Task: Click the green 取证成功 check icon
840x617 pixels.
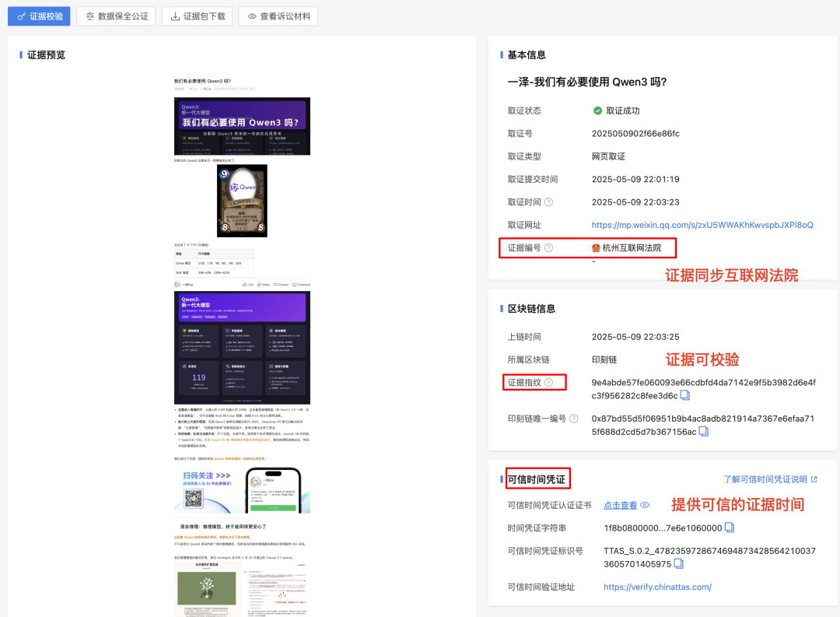Action: [x=598, y=111]
